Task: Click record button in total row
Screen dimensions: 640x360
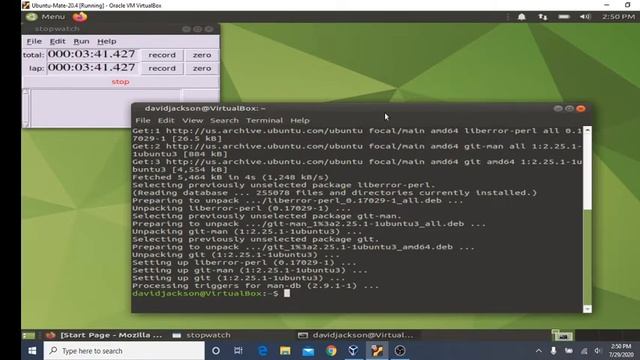Action: (x=162, y=55)
